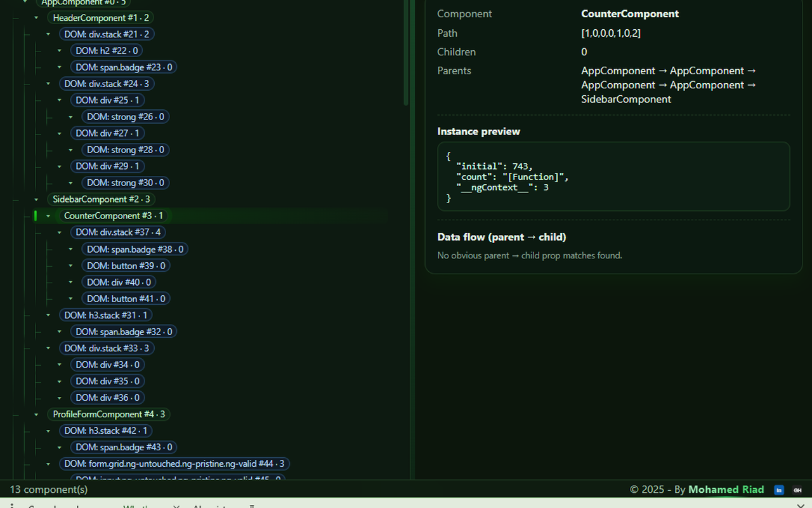Collapse the SidebarComponent #2 node arrow
The image size is (812, 508).
pyautogui.click(x=36, y=199)
